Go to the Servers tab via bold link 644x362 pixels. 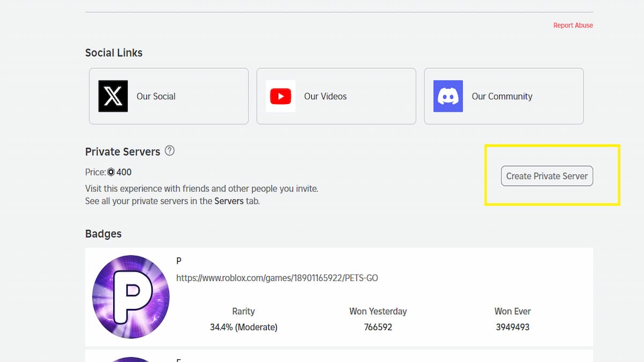[229, 202]
